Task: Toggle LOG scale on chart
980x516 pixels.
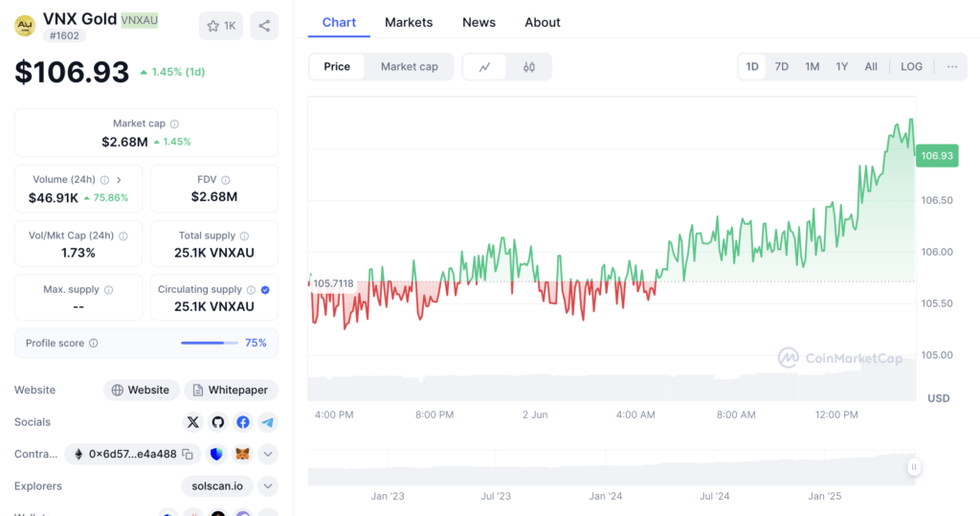Action: click(911, 67)
